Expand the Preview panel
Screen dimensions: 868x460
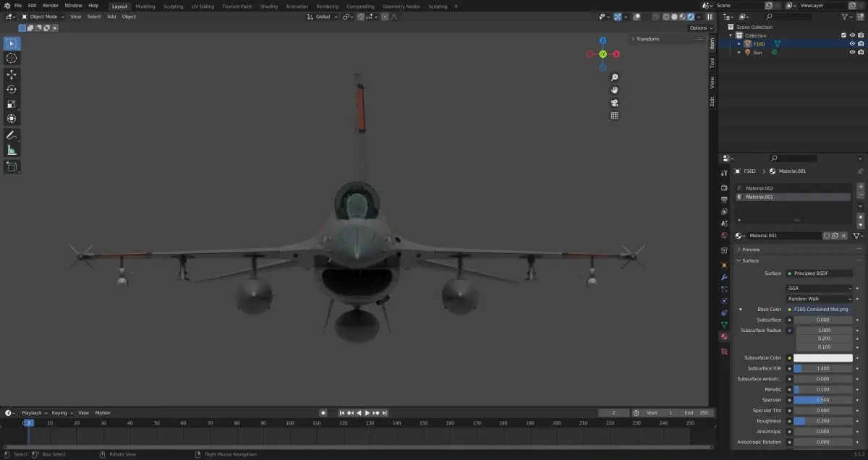pyautogui.click(x=749, y=250)
